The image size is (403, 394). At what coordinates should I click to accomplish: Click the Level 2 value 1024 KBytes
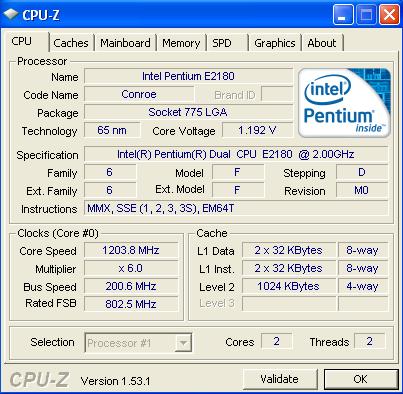click(289, 286)
